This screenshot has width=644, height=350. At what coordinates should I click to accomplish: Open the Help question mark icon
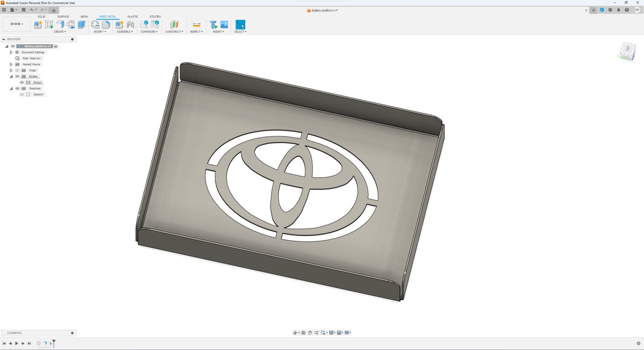coord(627,10)
